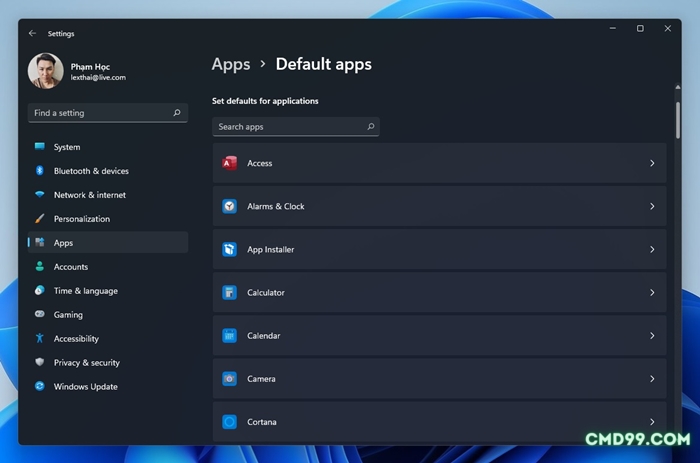Expand the Calendar row chevron
The image size is (700, 463).
pos(652,336)
